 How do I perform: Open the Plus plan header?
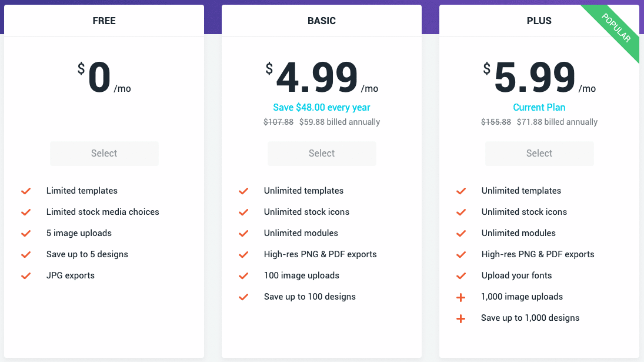[539, 21]
